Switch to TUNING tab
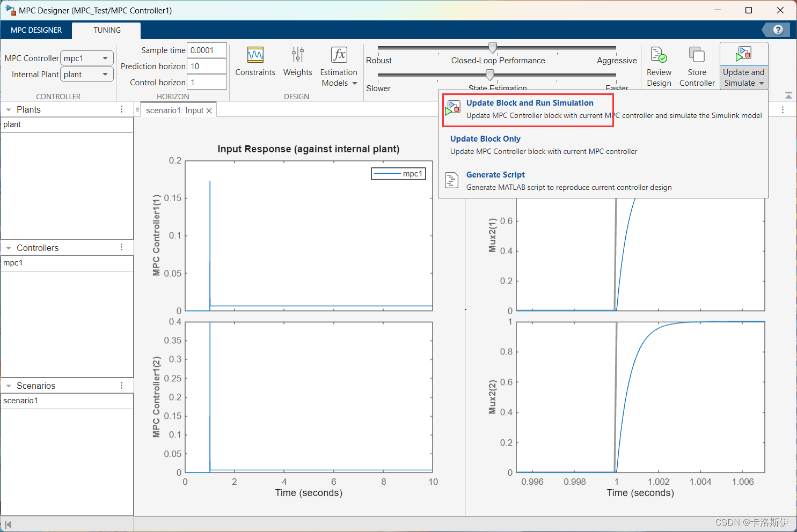 tap(107, 30)
